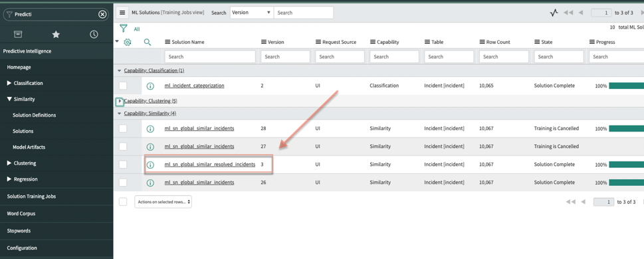Screen dimensions: 644x259
Task: Open Model Artifacts module
Action: click(x=29, y=147)
